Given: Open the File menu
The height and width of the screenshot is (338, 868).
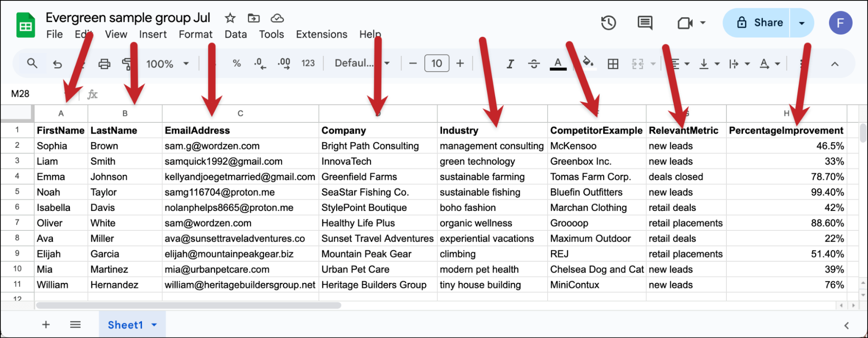Looking at the screenshot, I should pos(55,34).
